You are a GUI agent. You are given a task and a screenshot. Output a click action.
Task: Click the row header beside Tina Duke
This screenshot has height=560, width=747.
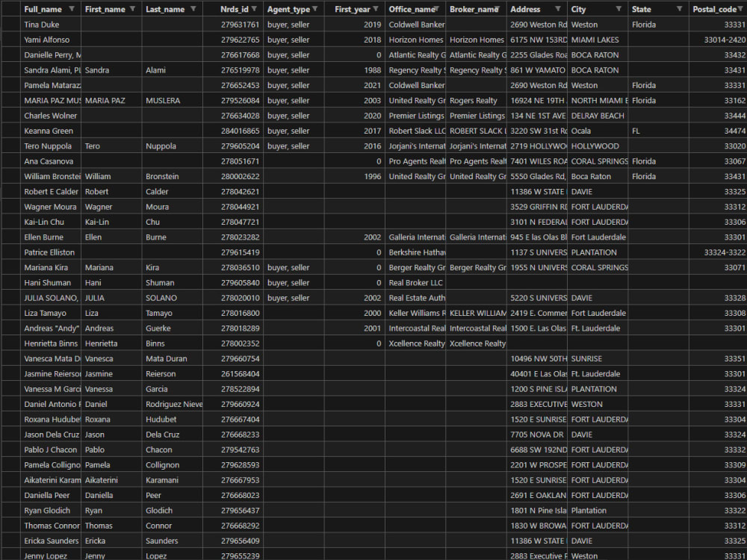click(x=10, y=25)
